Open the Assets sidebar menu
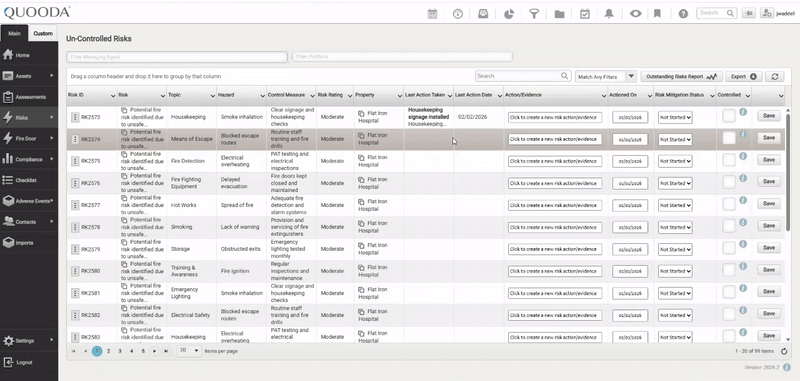This screenshot has width=800, height=381. [x=29, y=76]
